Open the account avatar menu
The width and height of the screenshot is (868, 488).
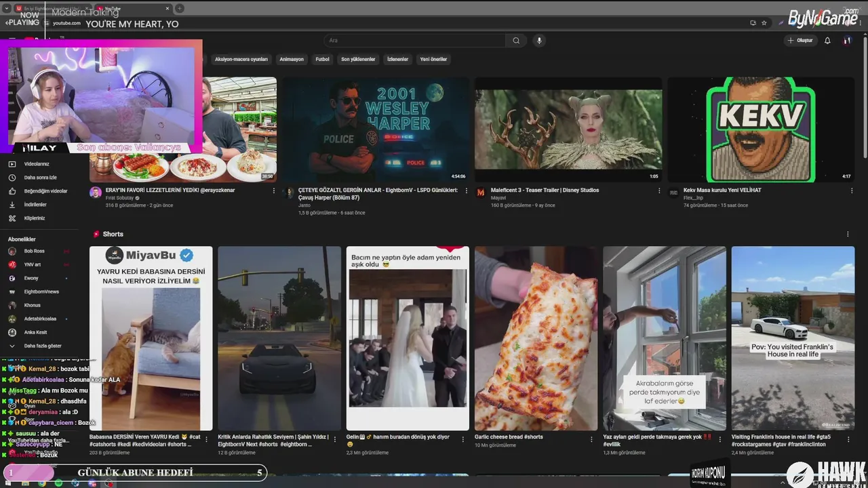point(846,41)
